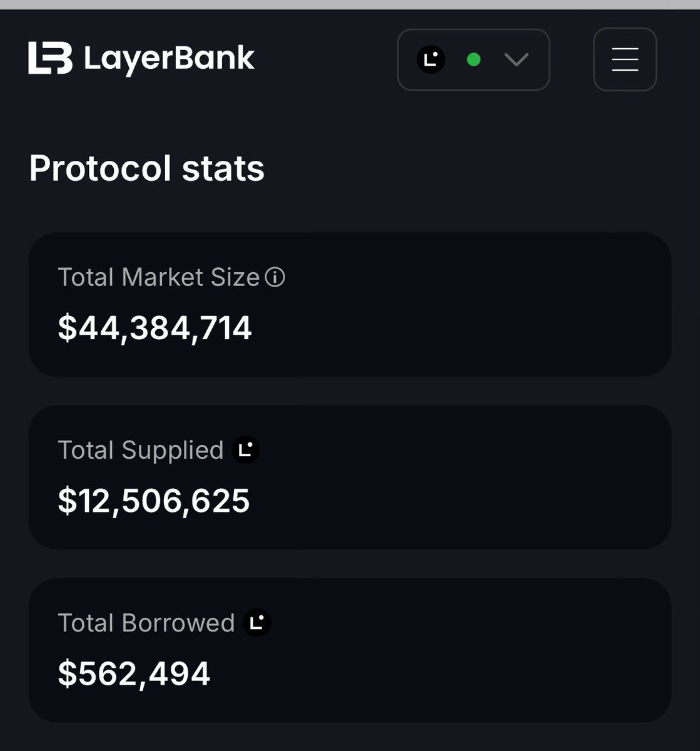Viewport: 700px width, 751px height.
Task: Expand the network selector chevron
Action: pos(517,60)
